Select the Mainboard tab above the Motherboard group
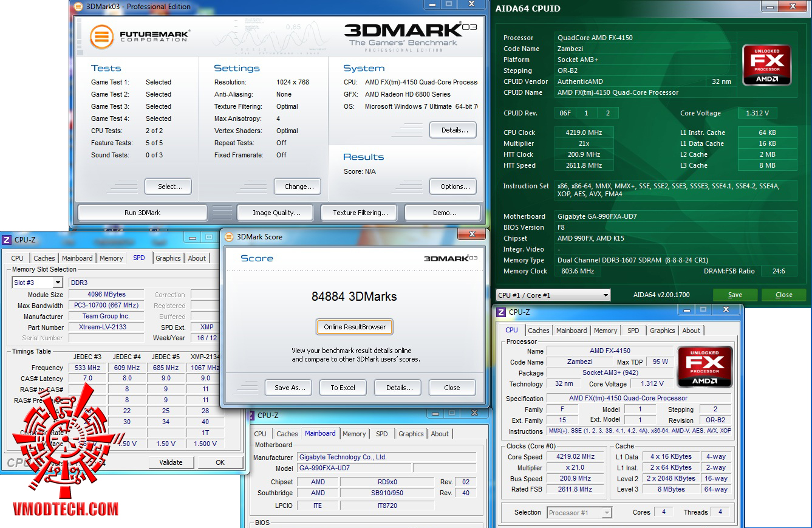Image resolution: width=812 pixels, height=528 pixels. pyautogui.click(x=321, y=433)
